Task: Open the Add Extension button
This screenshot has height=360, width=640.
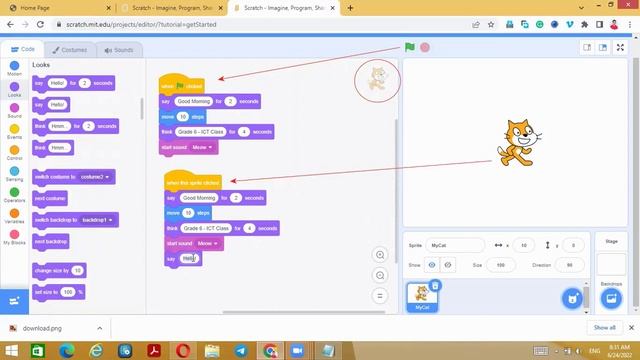Action: pyautogui.click(x=14, y=302)
